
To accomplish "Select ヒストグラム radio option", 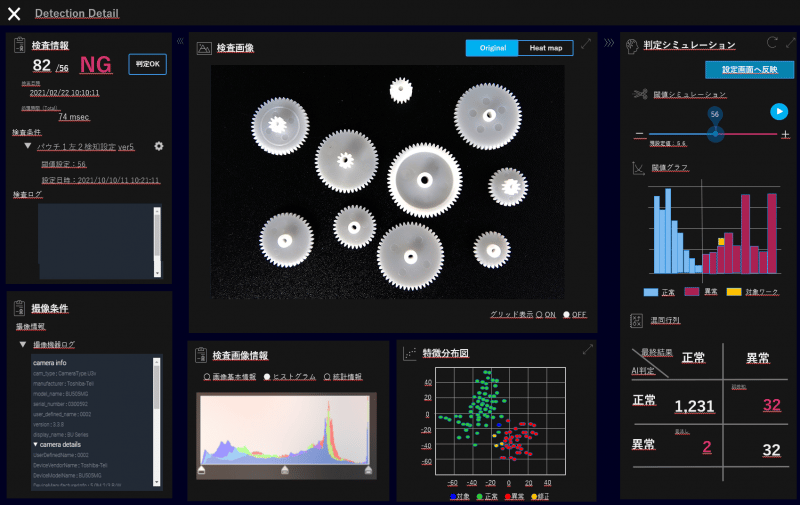I will tap(267, 377).
